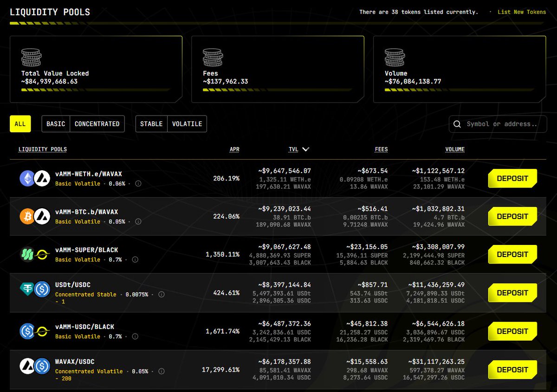Click Concentrated Volatile label on WAVAX/USDC
Screen dimensions: 557x392
pos(89,371)
